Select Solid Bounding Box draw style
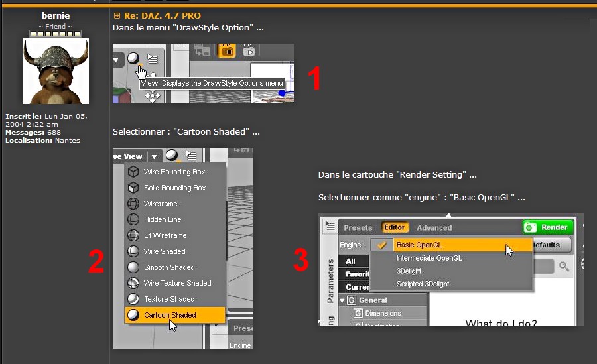Screen dimensions: 597x364 click(176, 188)
